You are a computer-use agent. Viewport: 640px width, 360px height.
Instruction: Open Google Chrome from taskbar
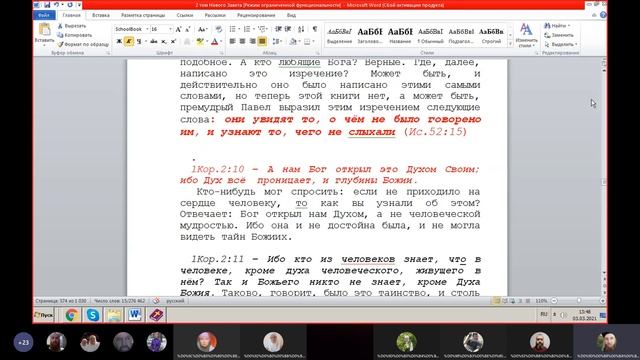pyautogui.click(x=72, y=315)
